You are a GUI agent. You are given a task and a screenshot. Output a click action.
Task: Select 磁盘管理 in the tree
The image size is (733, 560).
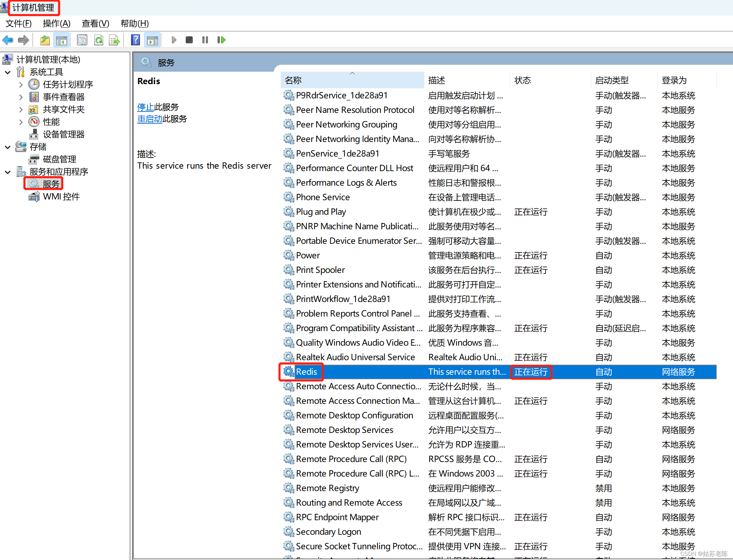pos(59,159)
